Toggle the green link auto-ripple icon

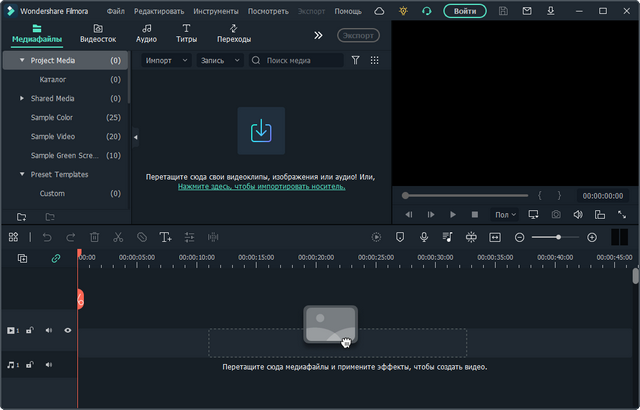tap(56, 258)
